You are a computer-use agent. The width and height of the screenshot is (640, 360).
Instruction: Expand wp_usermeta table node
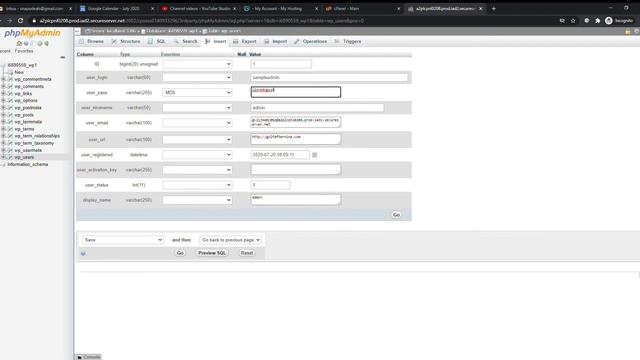coord(3,150)
